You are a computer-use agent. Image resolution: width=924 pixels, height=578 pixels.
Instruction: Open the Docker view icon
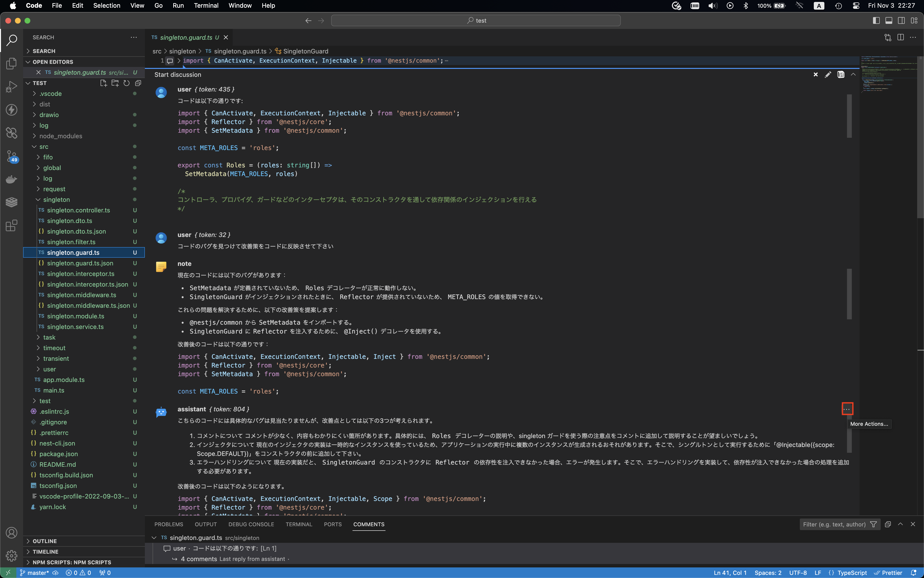tap(12, 179)
